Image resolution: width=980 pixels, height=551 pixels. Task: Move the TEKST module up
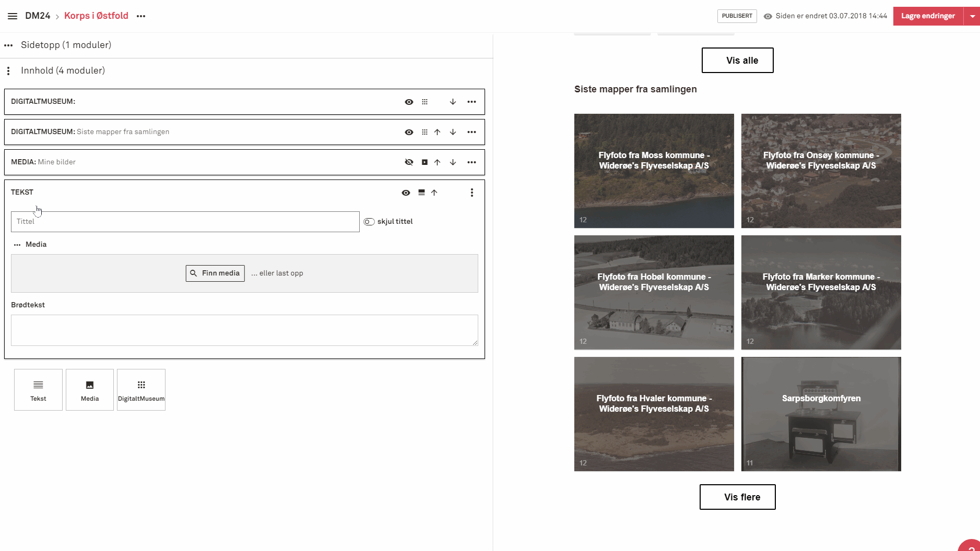[434, 193]
